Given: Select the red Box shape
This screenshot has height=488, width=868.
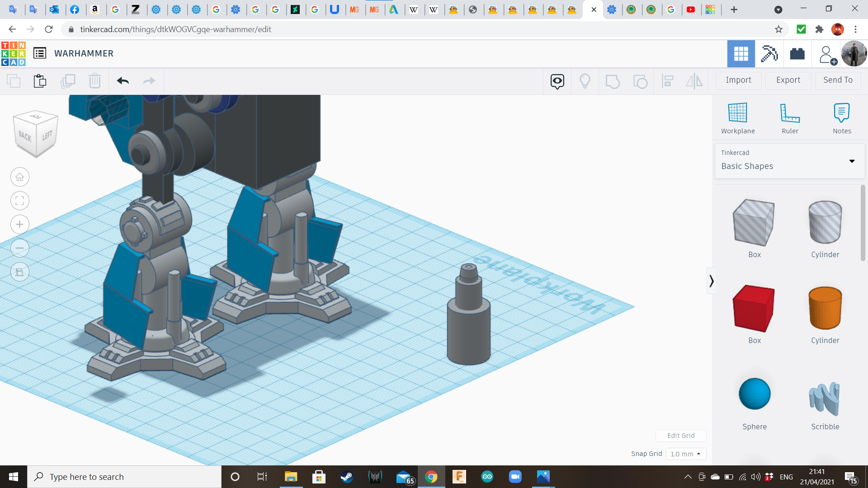Looking at the screenshot, I should 754,309.
